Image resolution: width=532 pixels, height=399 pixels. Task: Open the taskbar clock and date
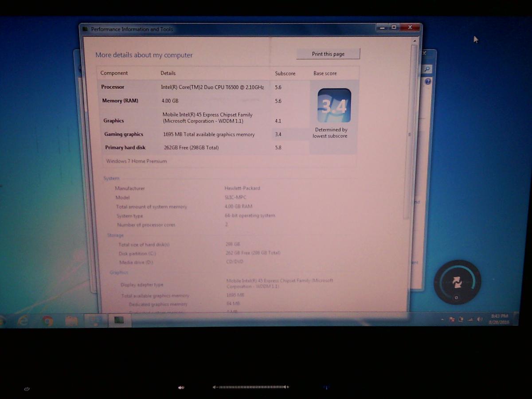coord(499,319)
